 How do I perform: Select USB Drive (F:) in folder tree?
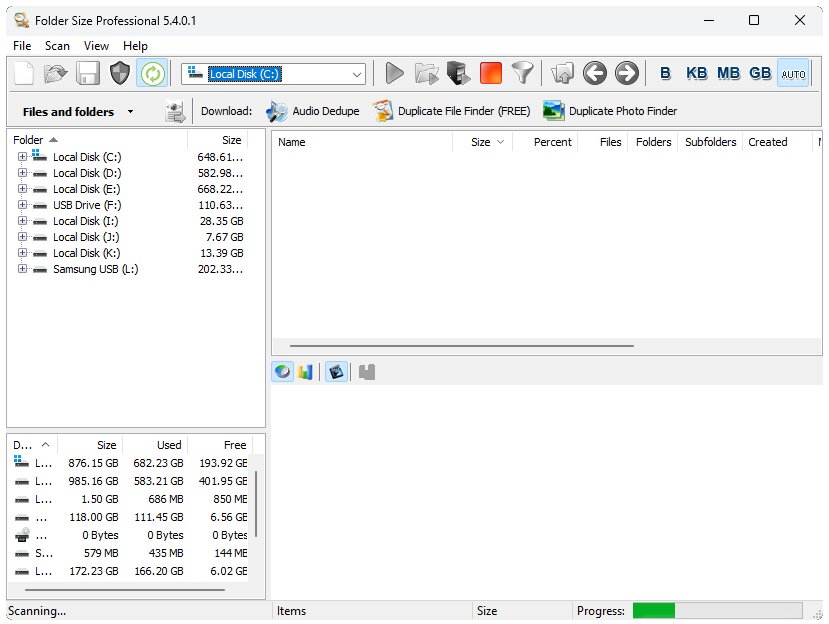[x=87, y=205]
